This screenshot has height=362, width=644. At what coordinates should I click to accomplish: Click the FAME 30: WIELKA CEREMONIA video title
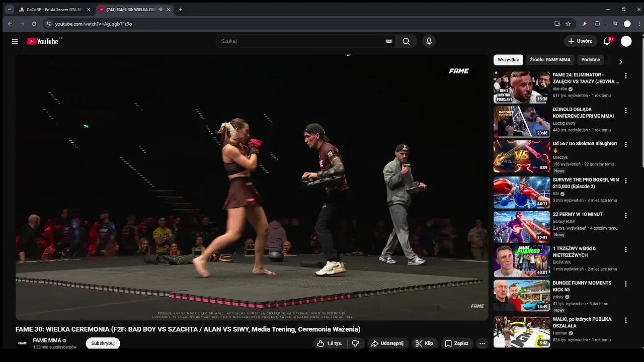188,329
